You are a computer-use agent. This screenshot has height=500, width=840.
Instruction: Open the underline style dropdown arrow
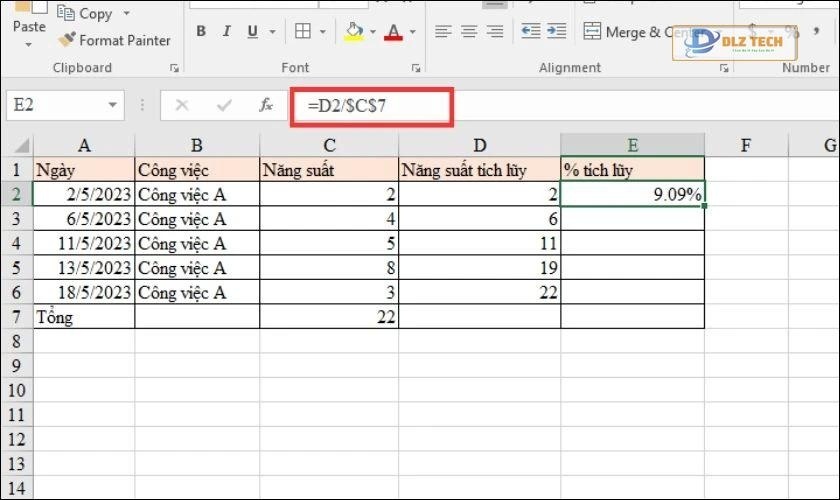coord(271,32)
